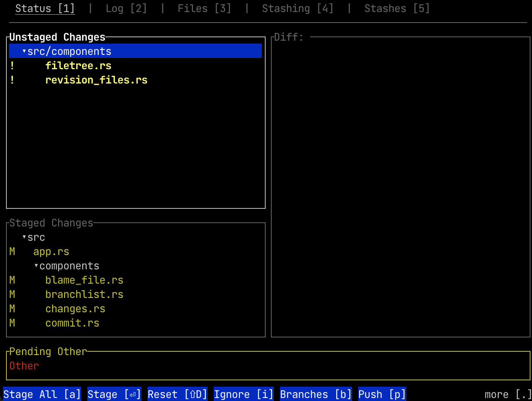This screenshot has height=401, width=532.
Task: Open Branches with the [b] button
Action: (x=316, y=394)
